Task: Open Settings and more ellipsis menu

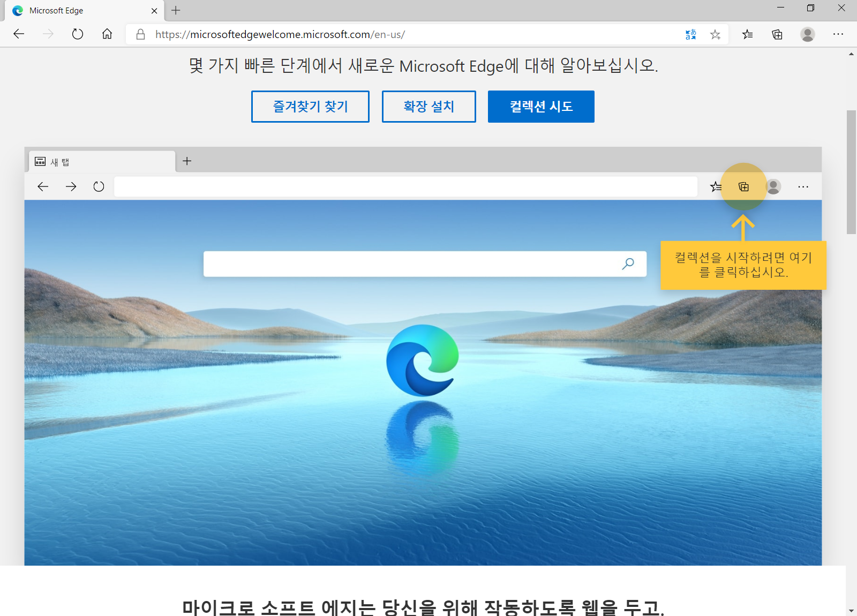Action: pyautogui.click(x=838, y=34)
